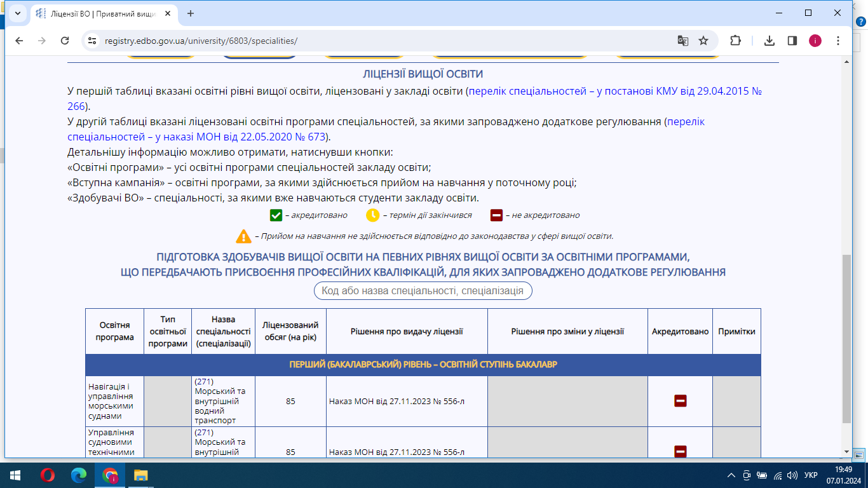Click the Освітня програма column header

click(x=115, y=332)
